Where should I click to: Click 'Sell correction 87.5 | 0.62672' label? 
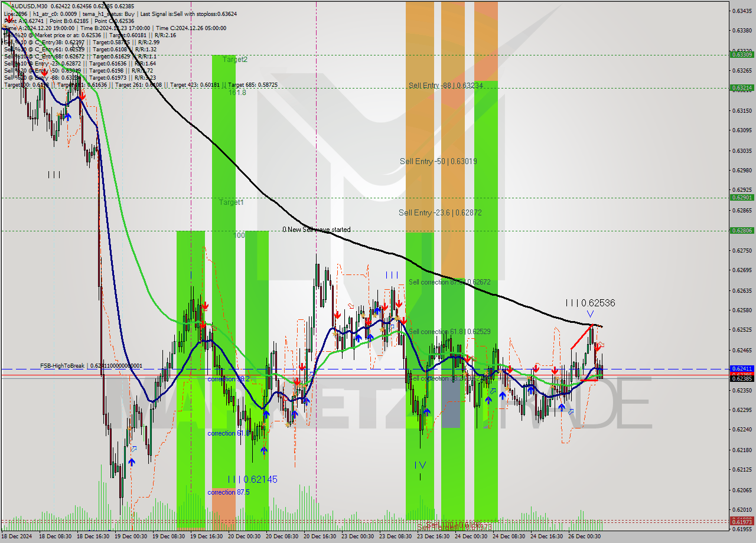coord(449,282)
